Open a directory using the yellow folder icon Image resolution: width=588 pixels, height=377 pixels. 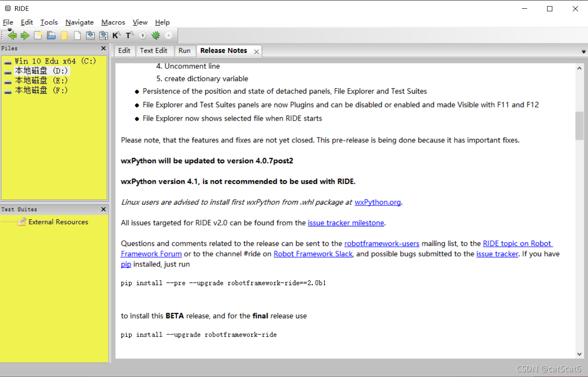64,35
